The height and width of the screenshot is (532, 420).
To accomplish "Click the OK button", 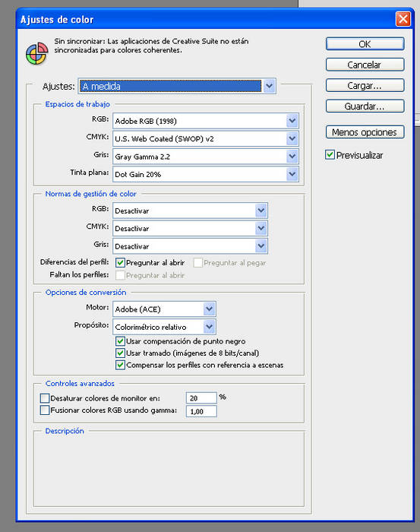I will pyautogui.click(x=365, y=44).
